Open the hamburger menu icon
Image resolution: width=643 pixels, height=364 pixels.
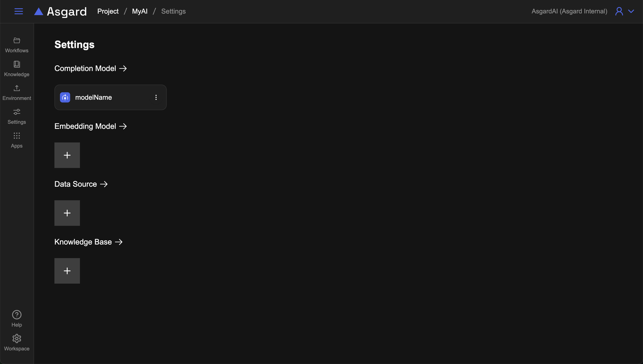18,11
